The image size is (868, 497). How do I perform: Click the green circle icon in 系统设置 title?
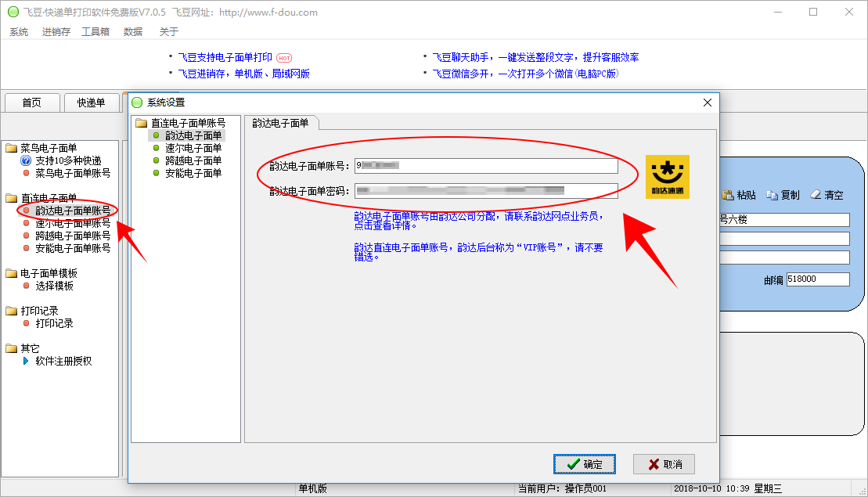[137, 103]
